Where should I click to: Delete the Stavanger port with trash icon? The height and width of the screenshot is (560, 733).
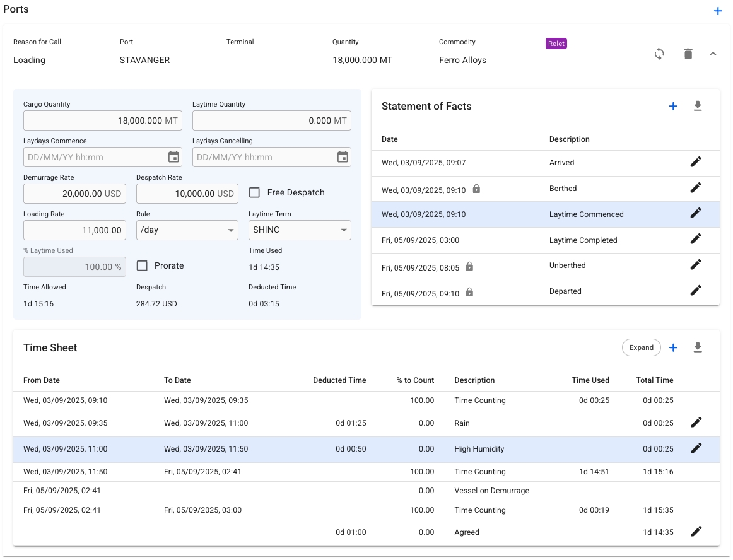tap(688, 54)
